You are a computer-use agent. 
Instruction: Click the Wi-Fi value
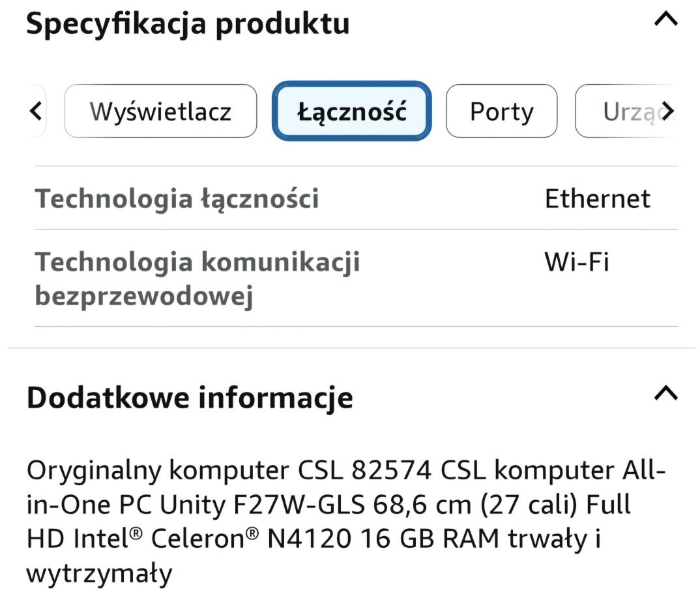[x=577, y=262]
